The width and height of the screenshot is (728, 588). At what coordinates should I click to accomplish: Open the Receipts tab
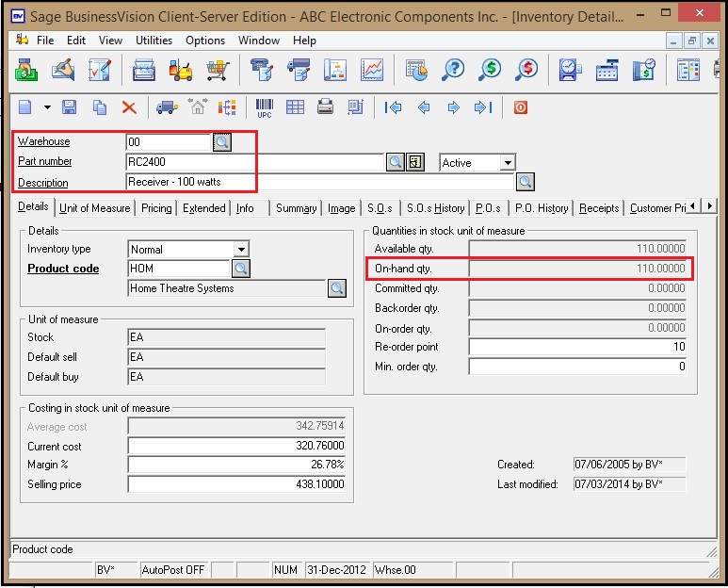point(599,208)
